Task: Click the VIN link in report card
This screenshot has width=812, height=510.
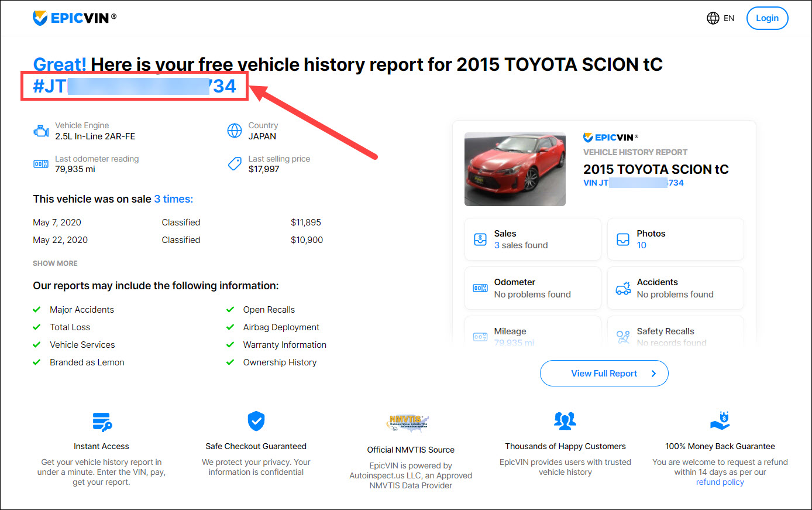Action: [634, 183]
